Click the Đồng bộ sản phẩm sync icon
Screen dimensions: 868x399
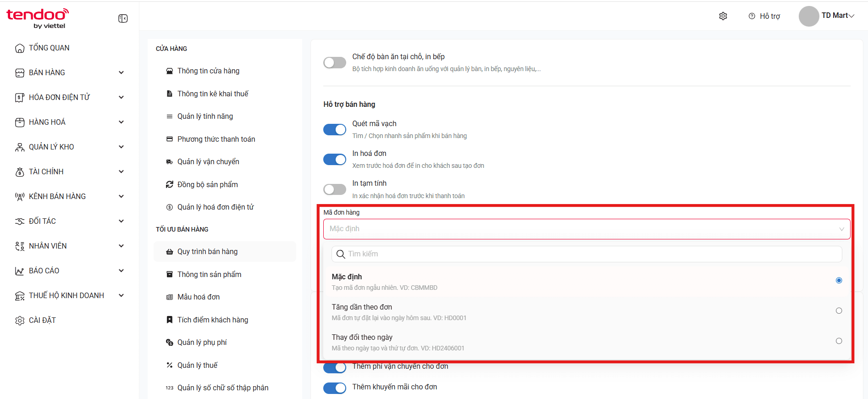click(170, 184)
